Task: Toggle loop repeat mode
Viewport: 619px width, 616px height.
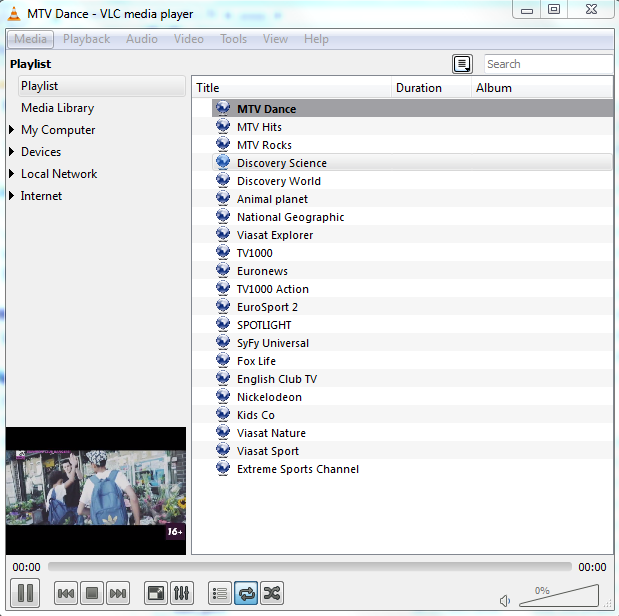Action: point(246,593)
